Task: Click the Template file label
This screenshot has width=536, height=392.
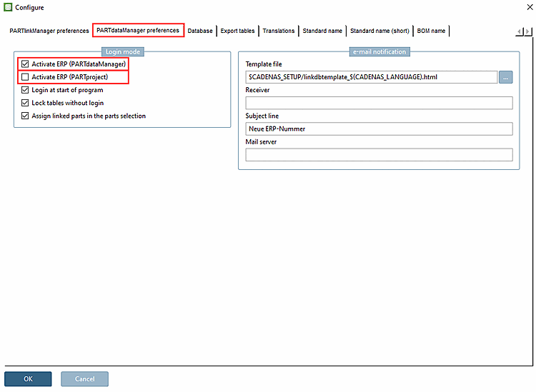Action: tap(264, 64)
